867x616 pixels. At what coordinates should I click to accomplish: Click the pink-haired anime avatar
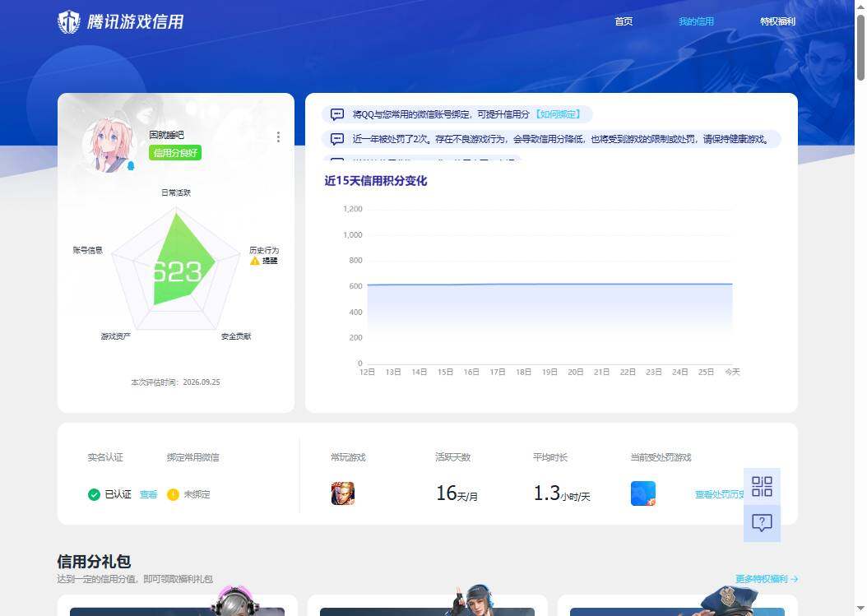[x=109, y=144]
